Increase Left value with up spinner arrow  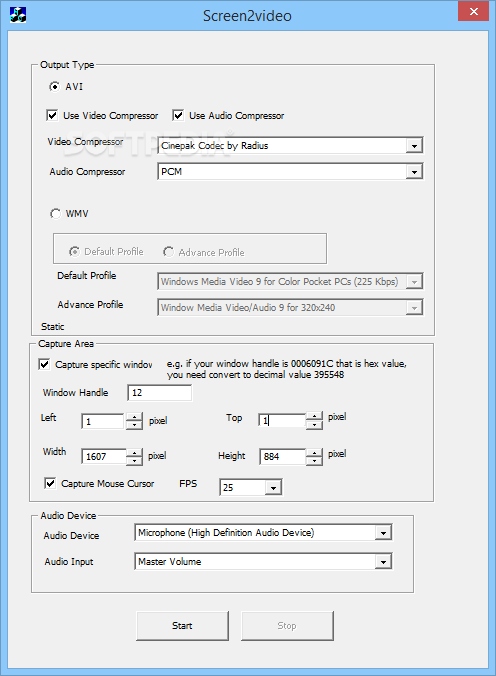[x=135, y=417]
